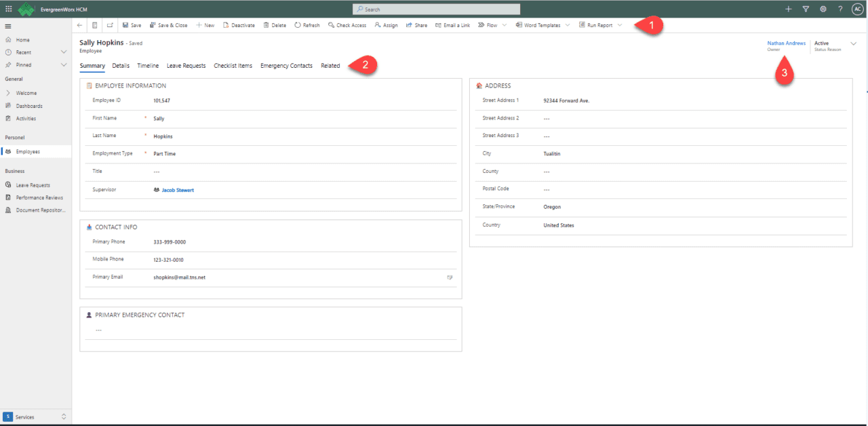This screenshot has height=426, width=868.
Task: Click inside the Search box at the top
Action: coord(436,9)
